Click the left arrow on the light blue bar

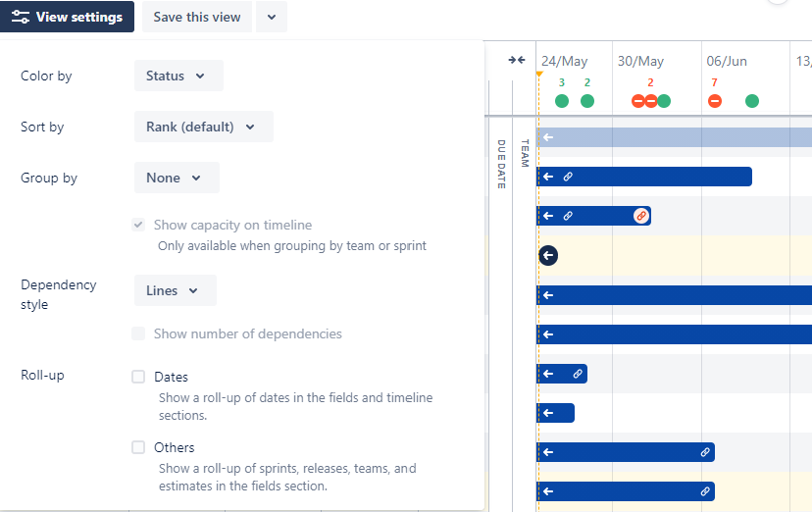point(548,137)
